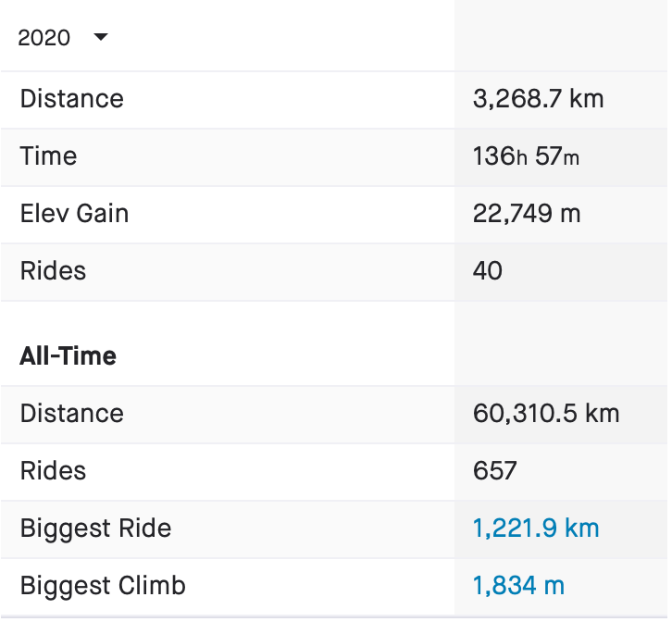Select the Biggest Climb row label
Image resolution: width=672 pixels, height=622 pixels.
click(103, 586)
